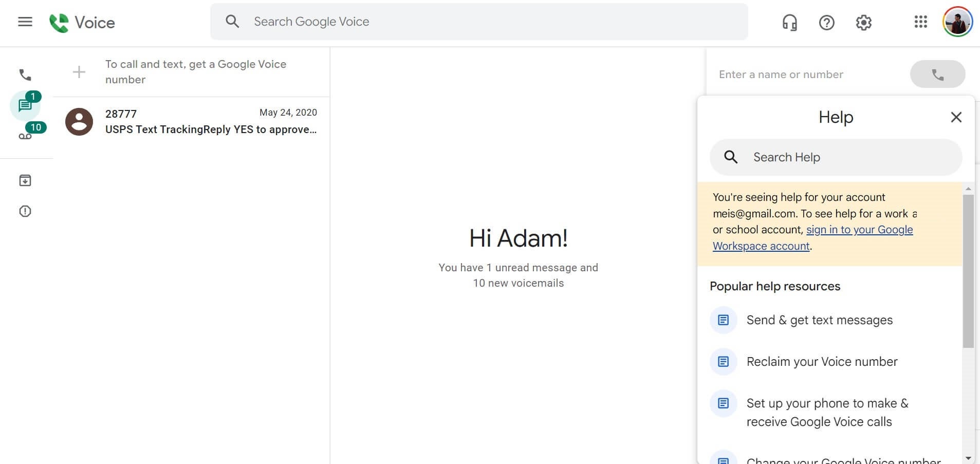
Task: Open 'Reclaim your Voice number' help article
Action: click(x=822, y=362)
